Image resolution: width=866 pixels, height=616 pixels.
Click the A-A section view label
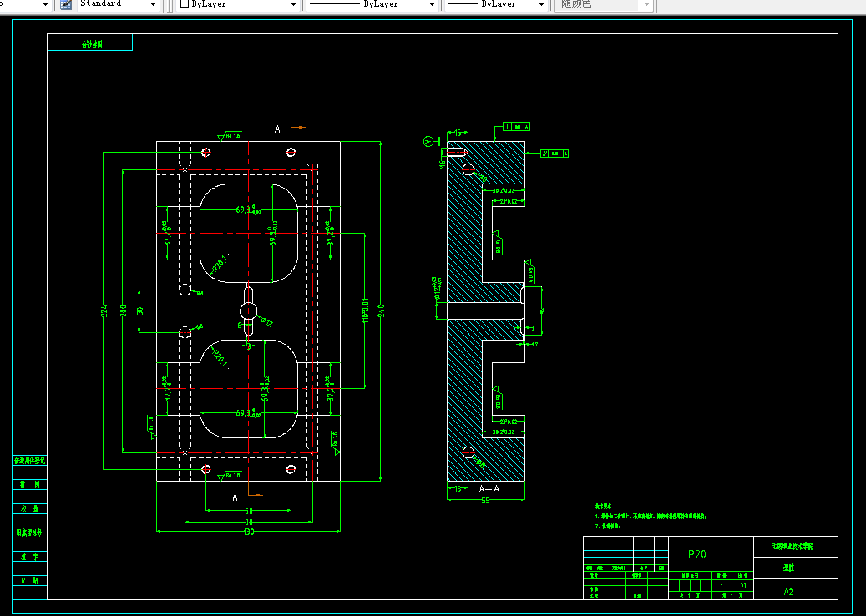pyautogui.click(x=489, y=489)
